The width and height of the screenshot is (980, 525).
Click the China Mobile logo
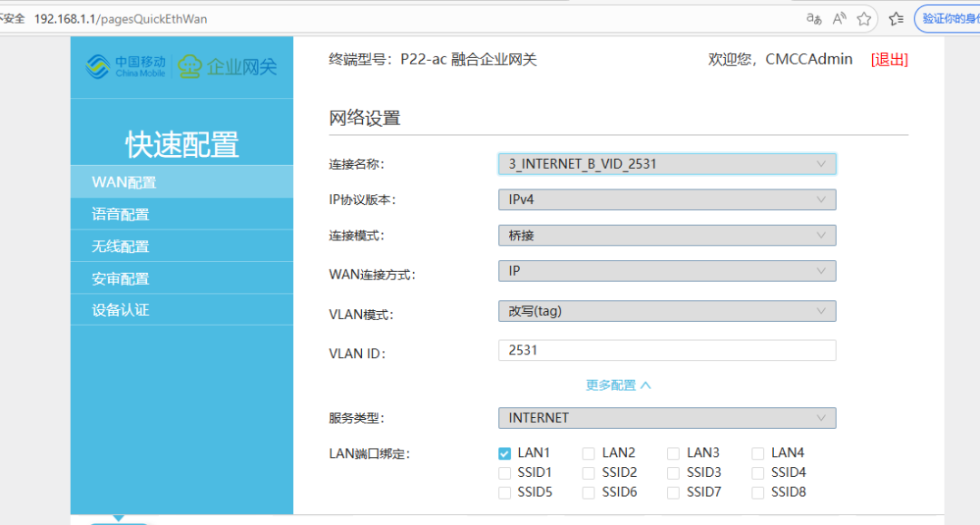125,66
